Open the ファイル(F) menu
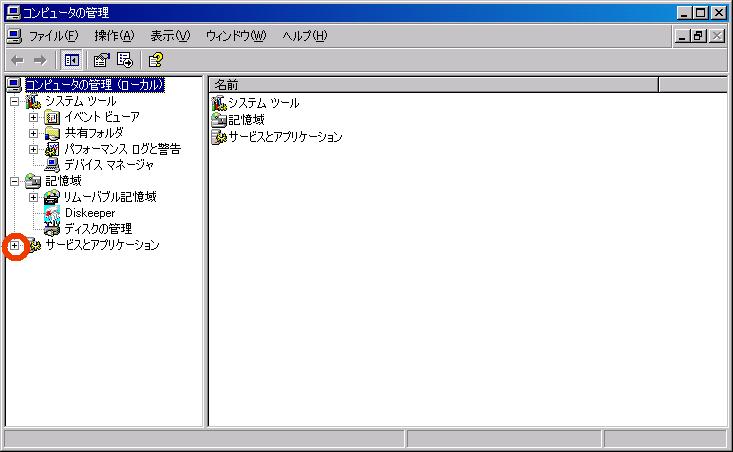 53,36
